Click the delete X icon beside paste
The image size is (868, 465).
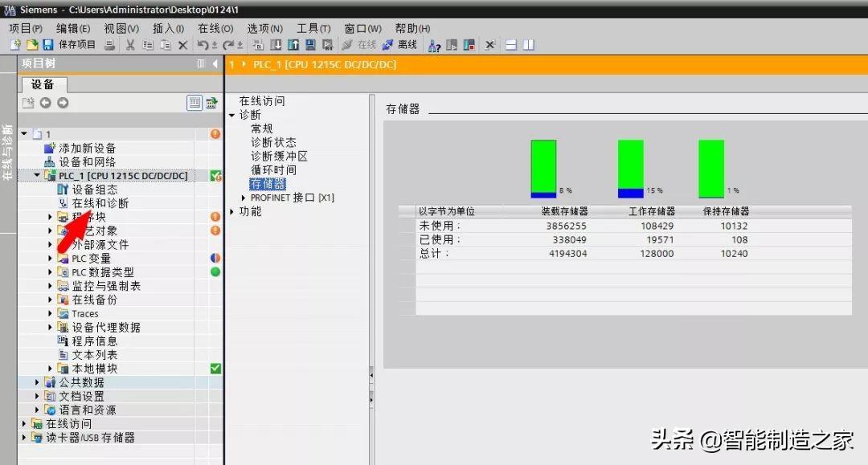click(182, 45)
